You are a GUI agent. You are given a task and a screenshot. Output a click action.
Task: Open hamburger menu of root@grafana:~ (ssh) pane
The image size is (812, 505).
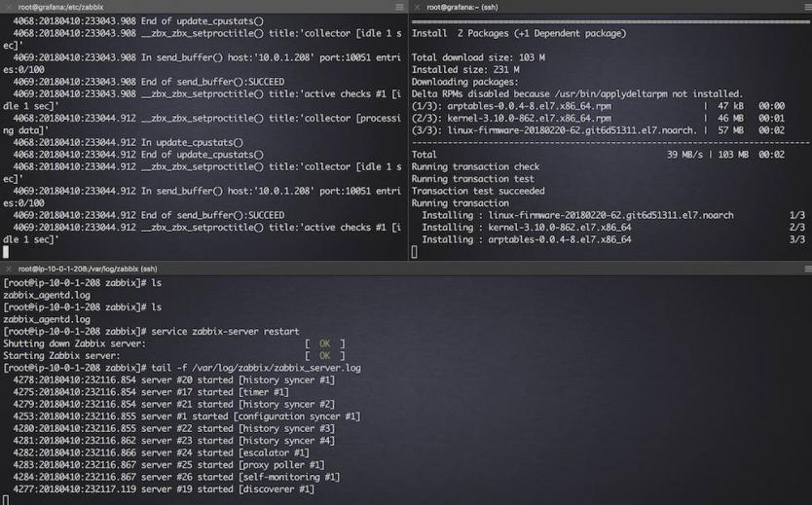click(805, 7)
